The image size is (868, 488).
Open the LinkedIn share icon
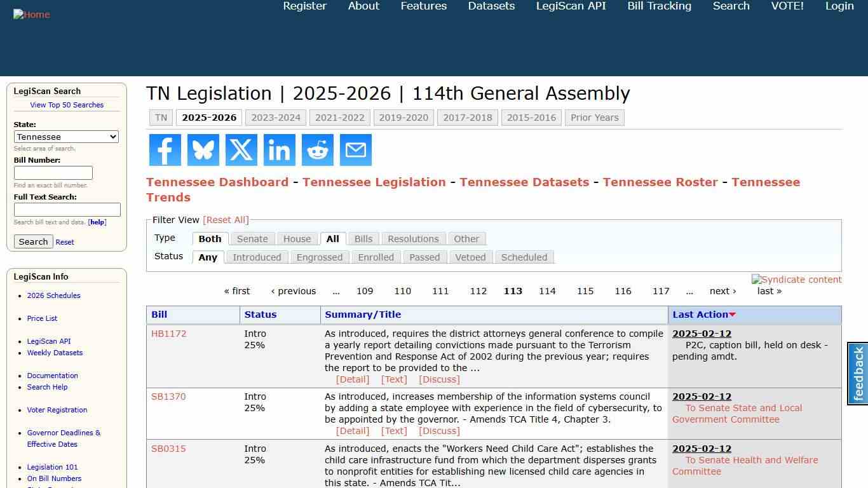click(279, 150)
